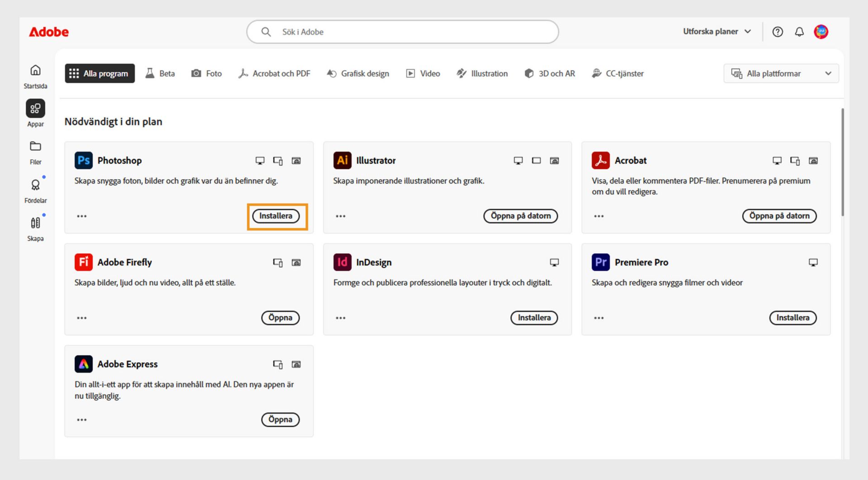Open Adobe Express with Öppna button
Viewport: 868px width, 480px height.
pos(280,420)
